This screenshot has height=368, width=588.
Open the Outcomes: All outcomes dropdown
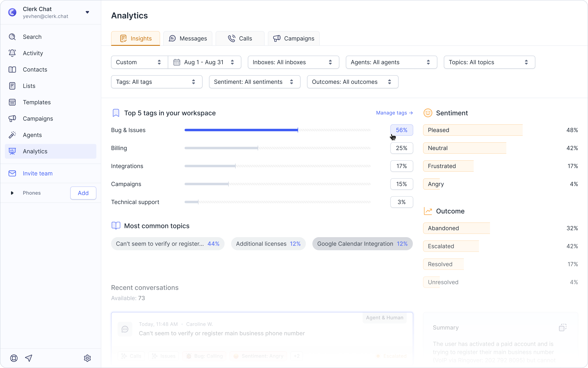click(353, 82)
